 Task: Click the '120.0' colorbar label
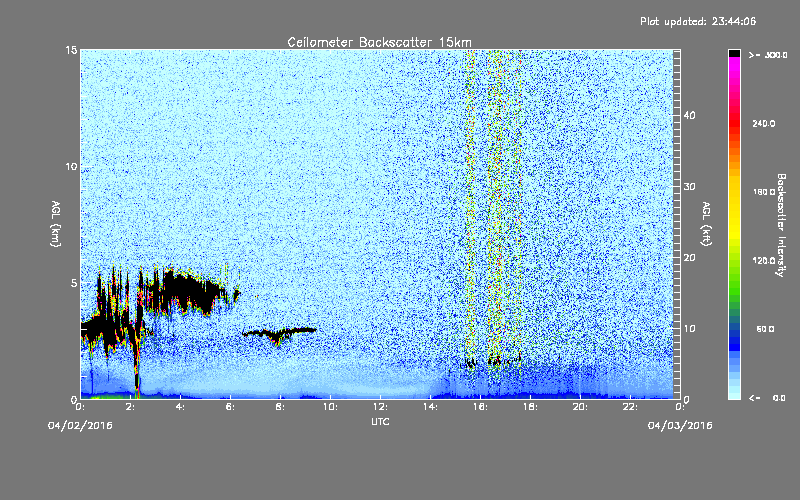(764, 260)
